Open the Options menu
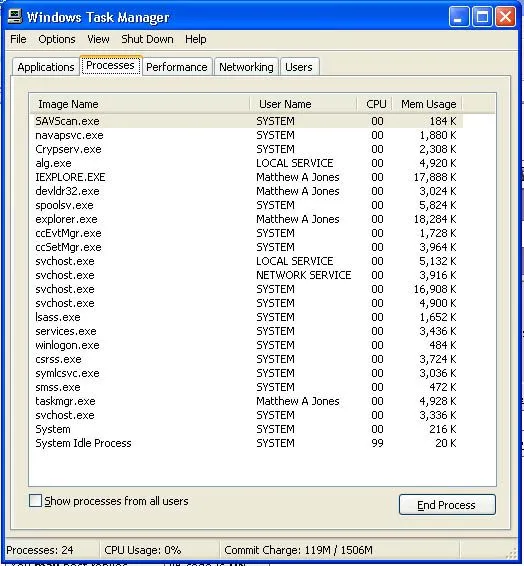Image resolution: width=524 pixels, height=566 pixels. (x=57, y=39)
